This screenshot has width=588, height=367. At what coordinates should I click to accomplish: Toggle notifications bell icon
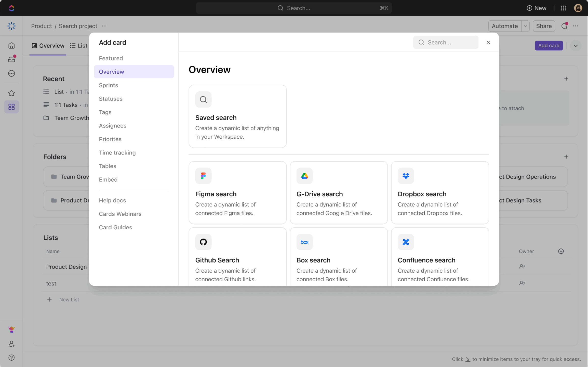pos(564,26)
